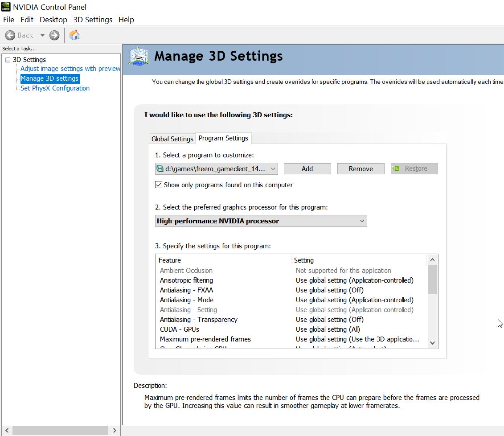The height and width of the screenshot is (436, 504).
Task: Click the Feature column header
Action: pos(223,260)
